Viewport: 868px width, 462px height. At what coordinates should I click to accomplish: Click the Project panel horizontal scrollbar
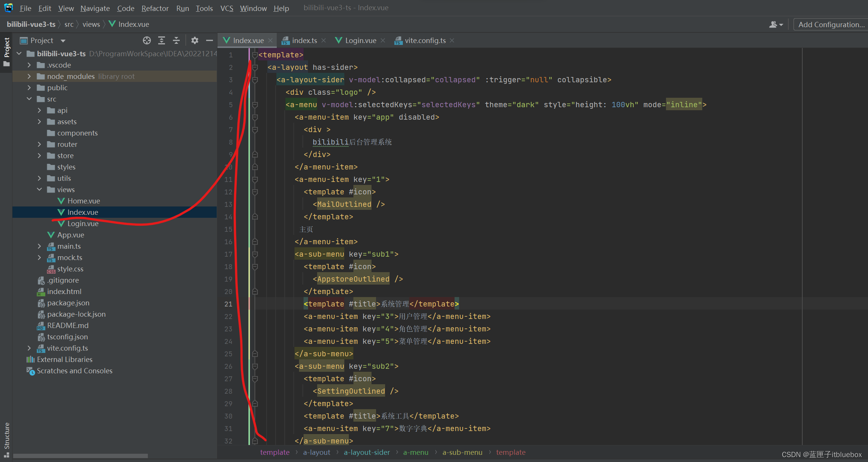click(x=80, y=456)
